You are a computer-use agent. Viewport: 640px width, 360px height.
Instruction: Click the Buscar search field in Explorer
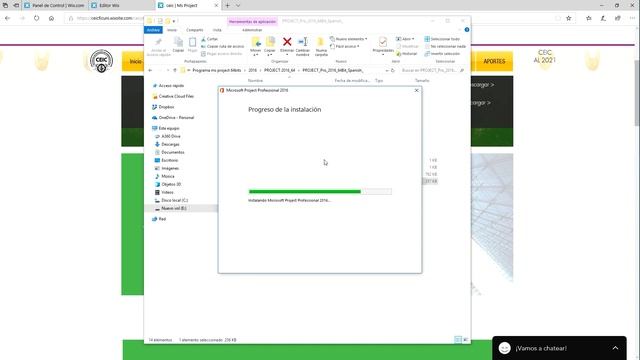click(431, 70)
